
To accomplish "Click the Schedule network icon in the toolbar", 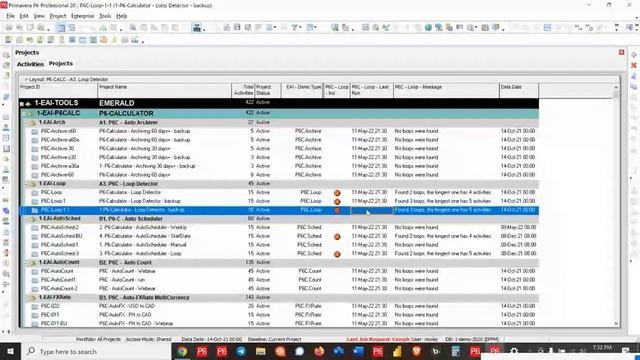I will pos(197,28).
